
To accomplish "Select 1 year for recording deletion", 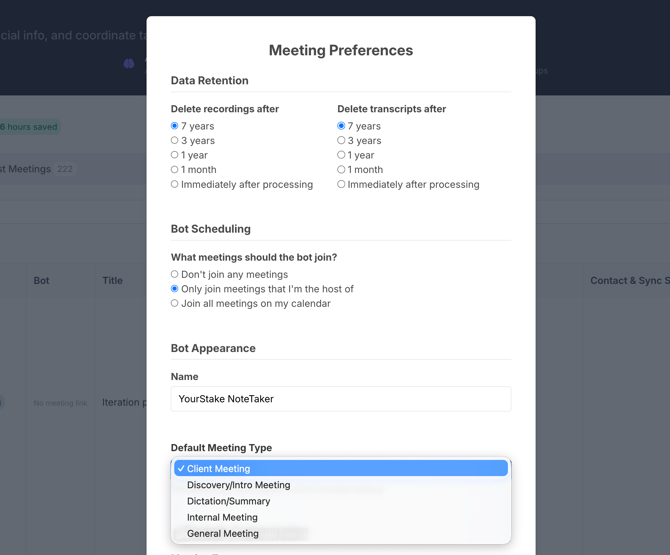I will [x=175, y=155].
